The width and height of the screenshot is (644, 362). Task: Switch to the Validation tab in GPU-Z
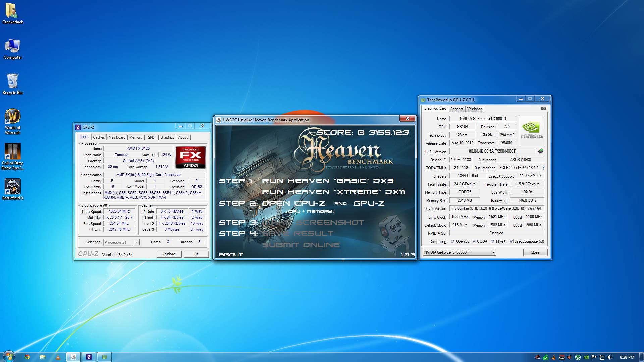[x=475, y=109]
